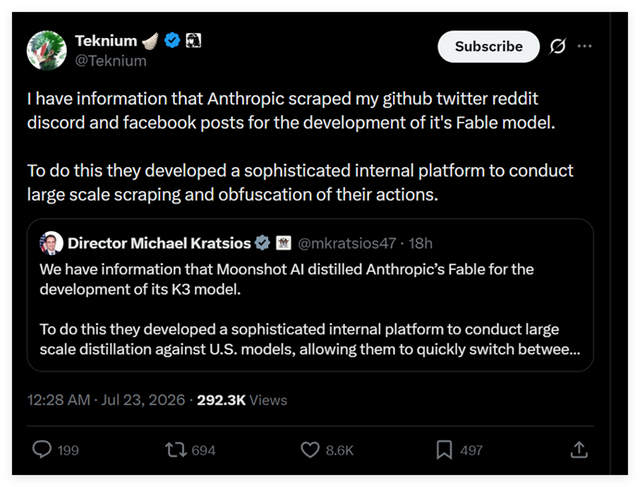
Task: Open the three-dot more options menu
Action: pyautogui.click(x=584, y=46)
